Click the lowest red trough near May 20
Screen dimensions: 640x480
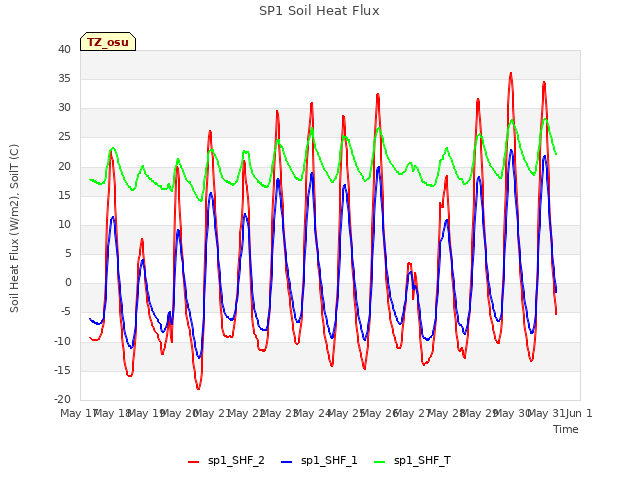pos(198,388)
